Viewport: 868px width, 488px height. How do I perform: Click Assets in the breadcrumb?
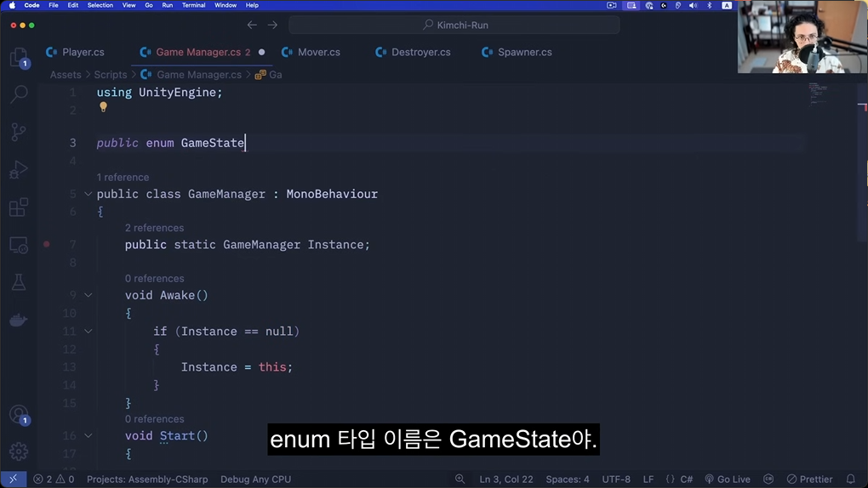coord(66,75)
